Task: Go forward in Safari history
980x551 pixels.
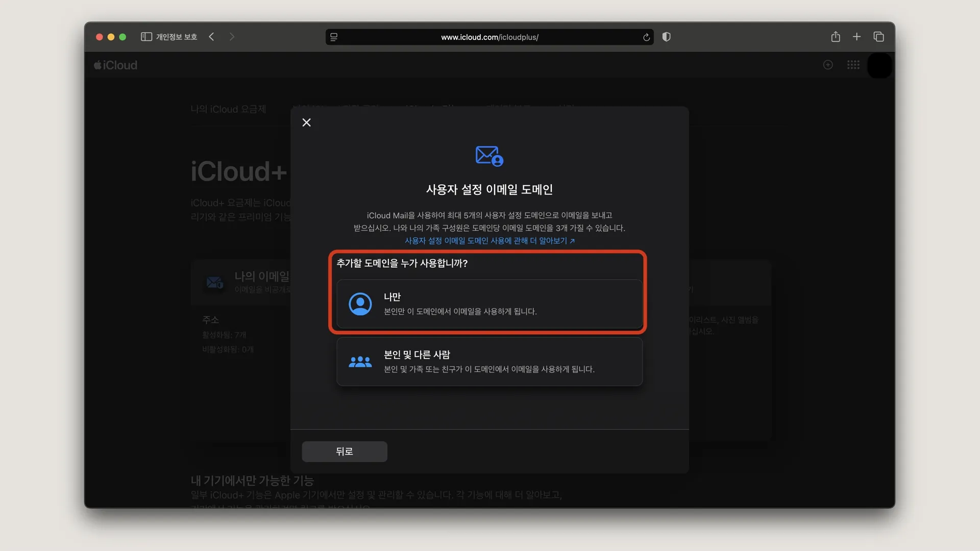Action: pos(232,37)
